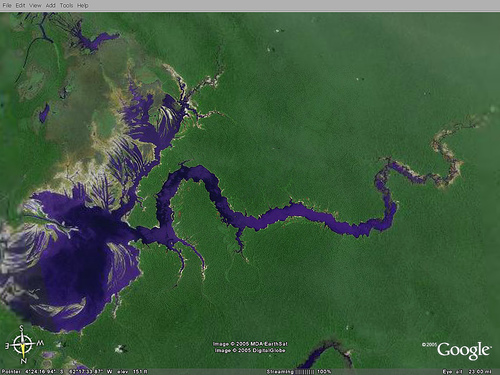Click the Streaming 100% percentage text

324,372
